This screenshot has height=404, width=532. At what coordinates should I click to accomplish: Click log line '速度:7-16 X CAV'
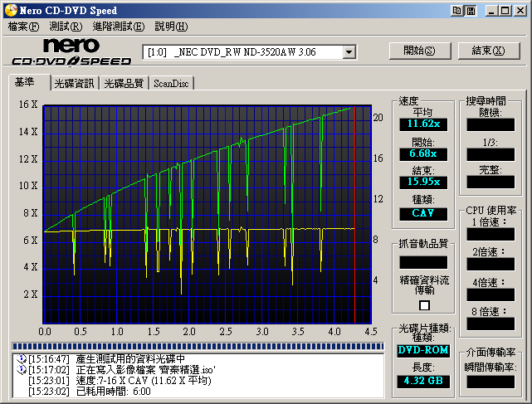click(144, 381)
